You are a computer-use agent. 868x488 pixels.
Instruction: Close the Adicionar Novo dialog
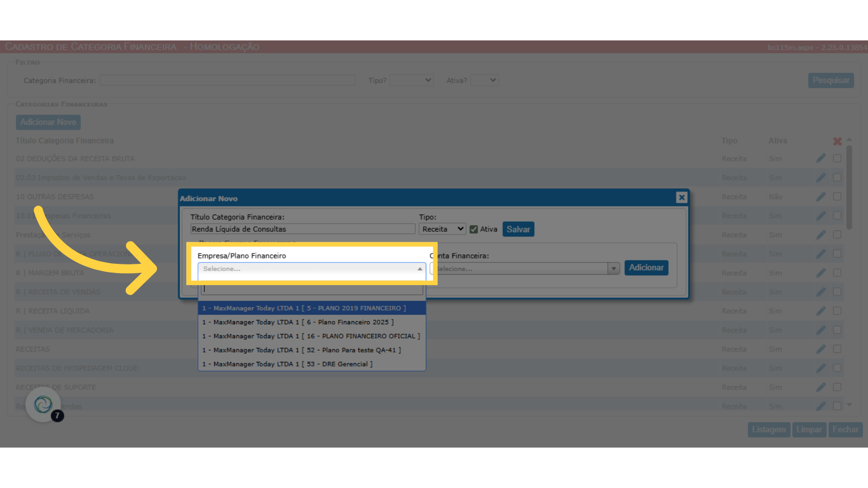[x=682, y=197]
